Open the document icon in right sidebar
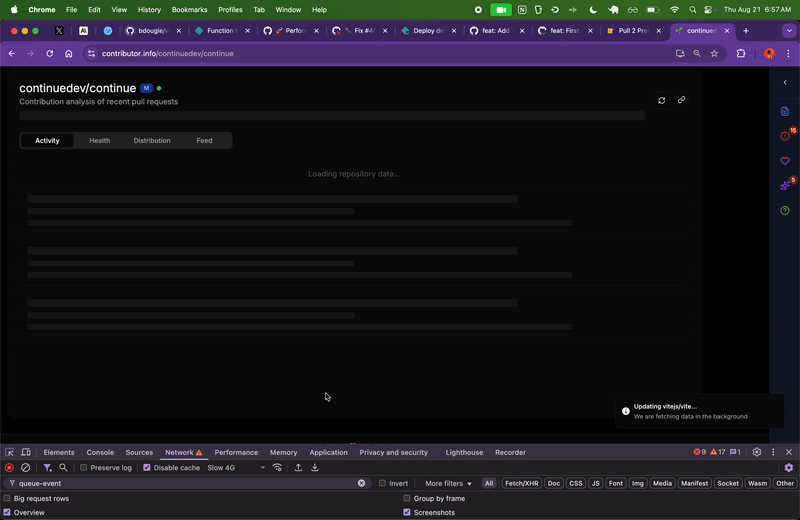The image size is (800, 520). pos(785,112)
